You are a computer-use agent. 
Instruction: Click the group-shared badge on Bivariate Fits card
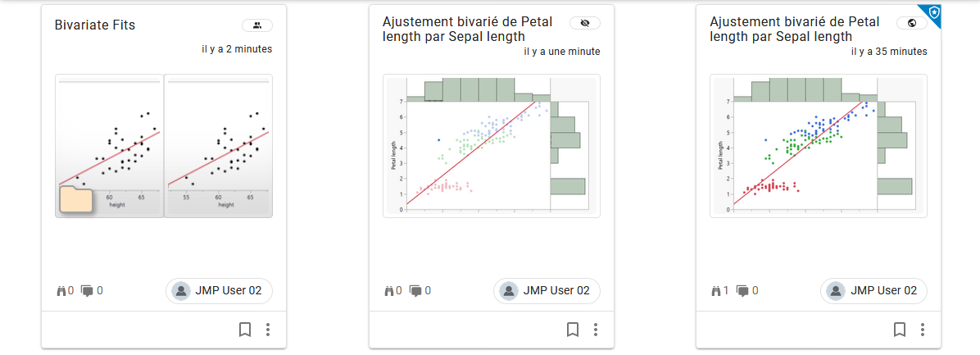(257, 25)
